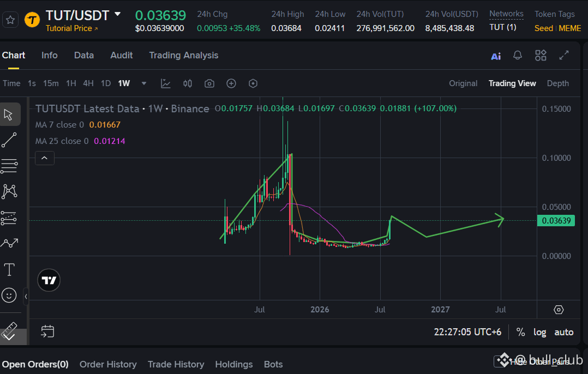Select the pattern drawing tool

point(9,191)
